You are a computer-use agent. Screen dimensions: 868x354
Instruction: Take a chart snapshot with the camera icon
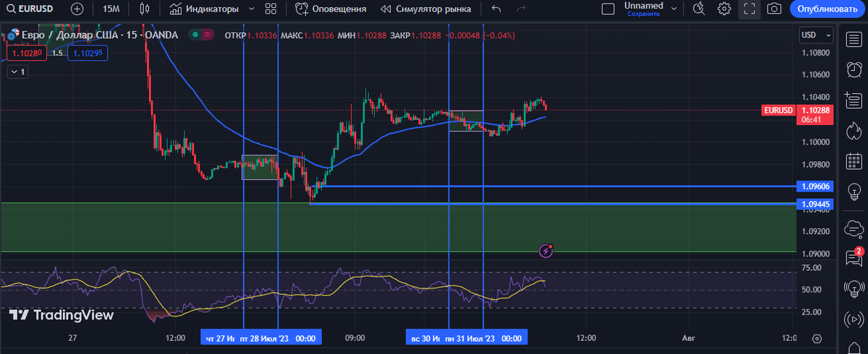[774, 9]
